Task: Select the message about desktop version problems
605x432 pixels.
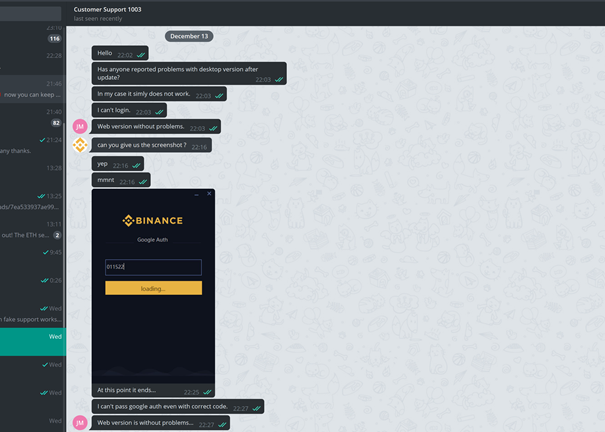Action: 189,73
